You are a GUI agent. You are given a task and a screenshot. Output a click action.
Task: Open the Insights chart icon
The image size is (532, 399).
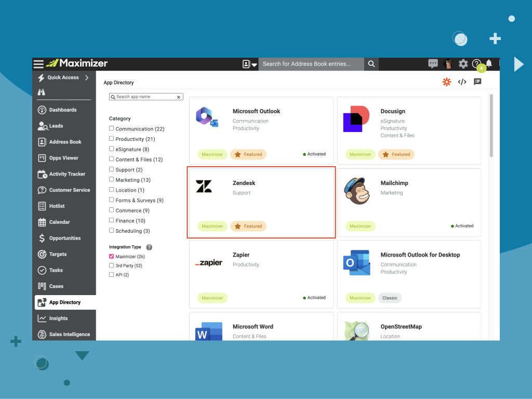(x=42, y=318)
